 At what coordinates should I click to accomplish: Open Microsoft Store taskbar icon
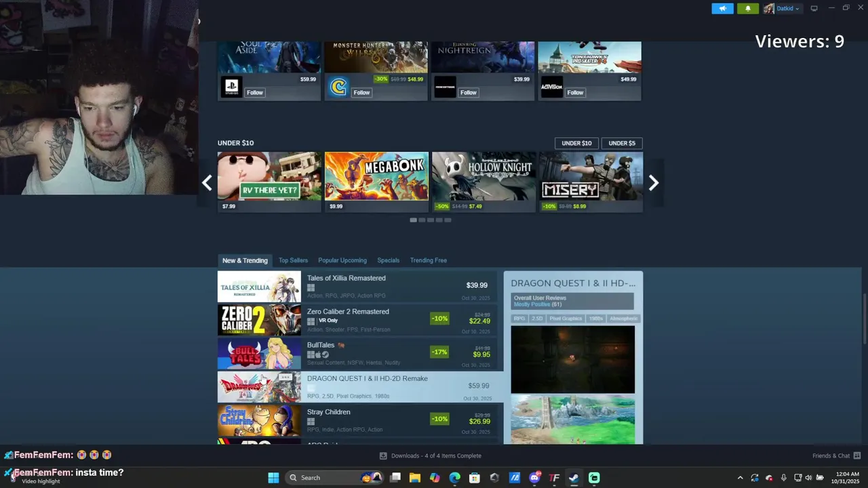click(x=475, y=478)
